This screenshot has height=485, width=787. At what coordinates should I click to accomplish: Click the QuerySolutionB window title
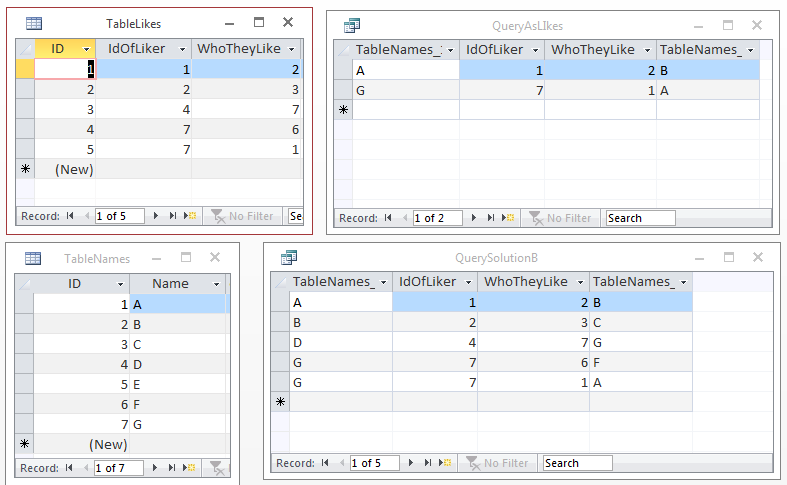click(496, 258)
